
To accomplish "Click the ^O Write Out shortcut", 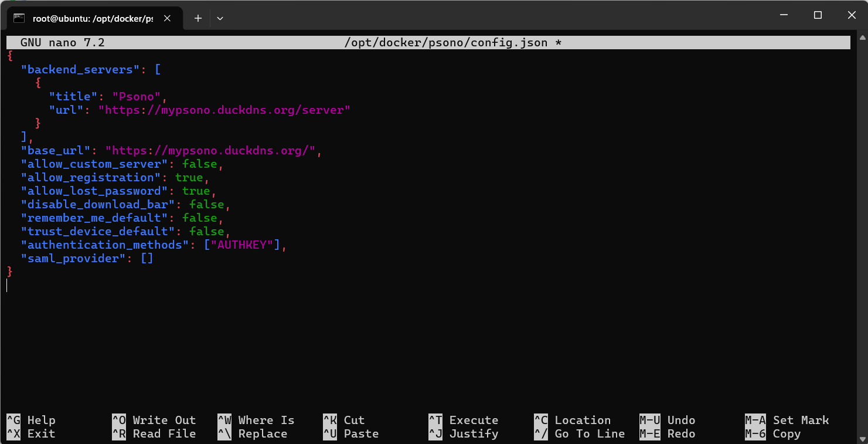I will click(154, 420).
